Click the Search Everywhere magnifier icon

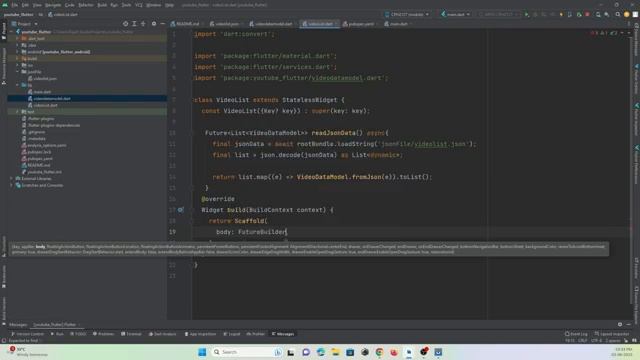(x=618, y=14)
